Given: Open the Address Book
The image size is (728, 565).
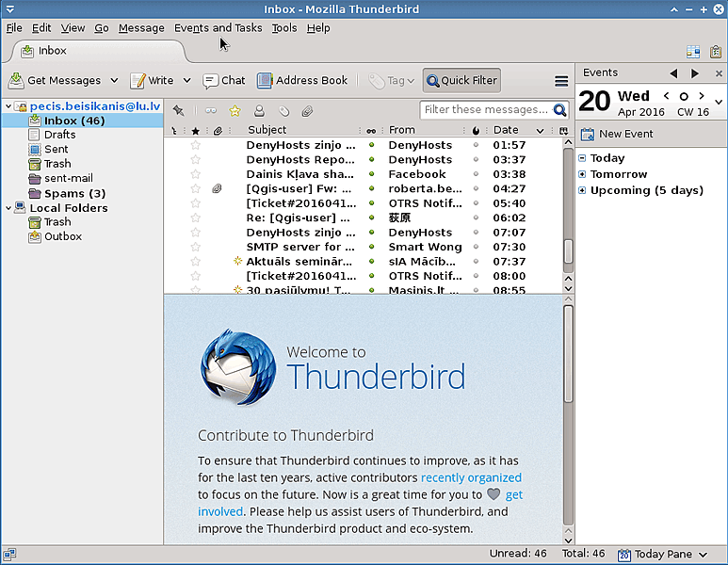Looking at the screenshot, I should click(x=302, y=80).
